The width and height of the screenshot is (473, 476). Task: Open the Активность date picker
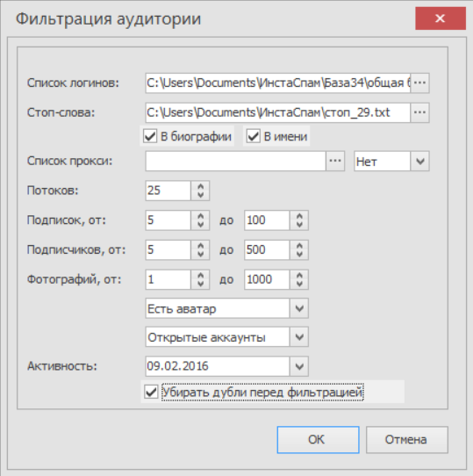(299, 366)
